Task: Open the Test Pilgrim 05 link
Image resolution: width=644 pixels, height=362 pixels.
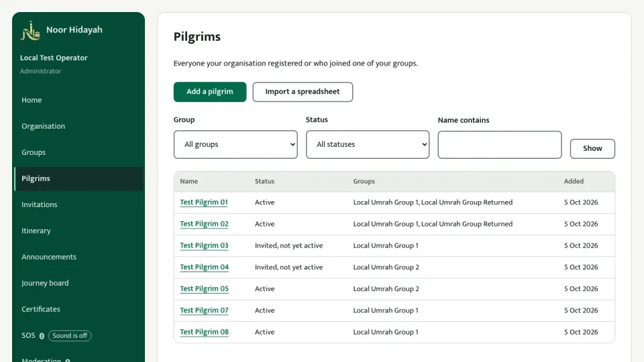Action: click(x=204, y=289)
